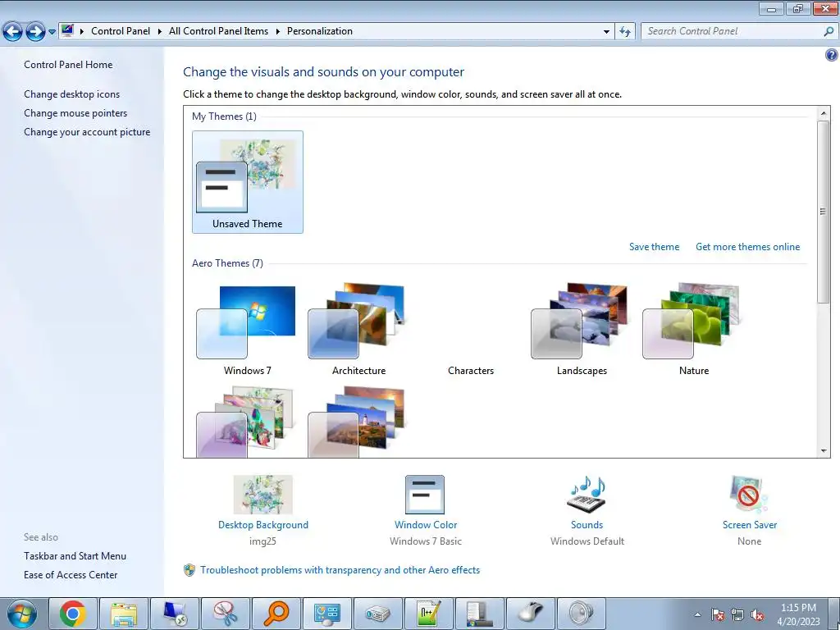Open the computer system taskbar icon
The image size is (840, 630).
pos(480,614)
